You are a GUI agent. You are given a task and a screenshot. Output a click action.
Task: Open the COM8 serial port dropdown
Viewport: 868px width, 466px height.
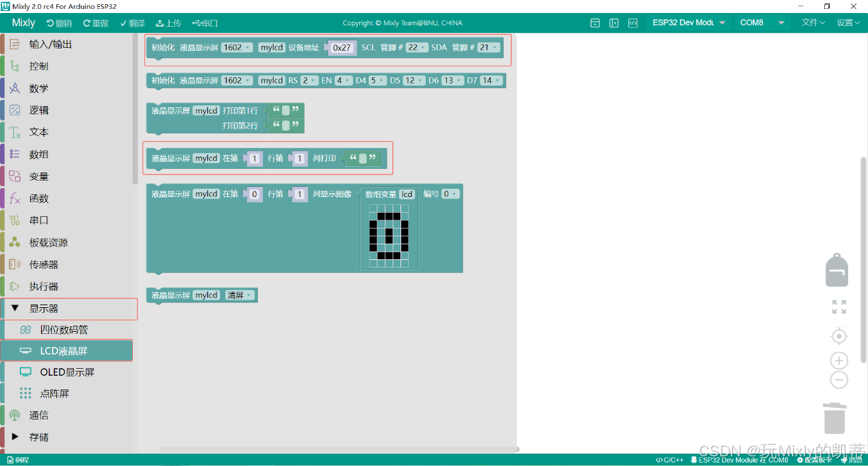pyautogui.click(x=760, y=21)
